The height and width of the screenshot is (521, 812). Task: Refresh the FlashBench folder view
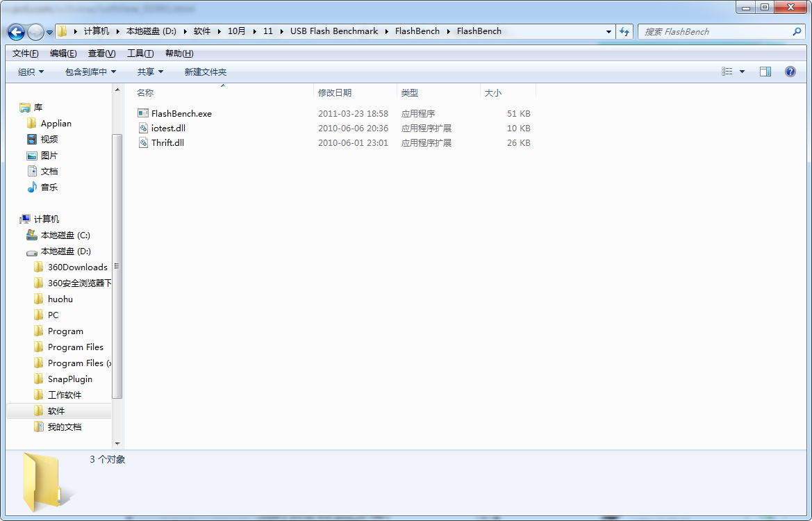[x=624, y=31]
